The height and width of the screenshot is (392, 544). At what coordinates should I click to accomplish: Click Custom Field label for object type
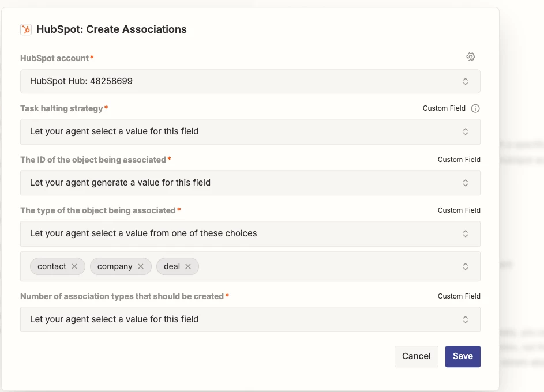[x=459, y=210]
